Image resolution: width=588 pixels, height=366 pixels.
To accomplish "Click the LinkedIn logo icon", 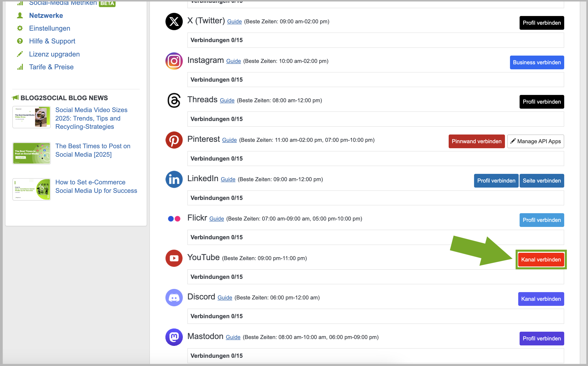I will coord(174,179).
